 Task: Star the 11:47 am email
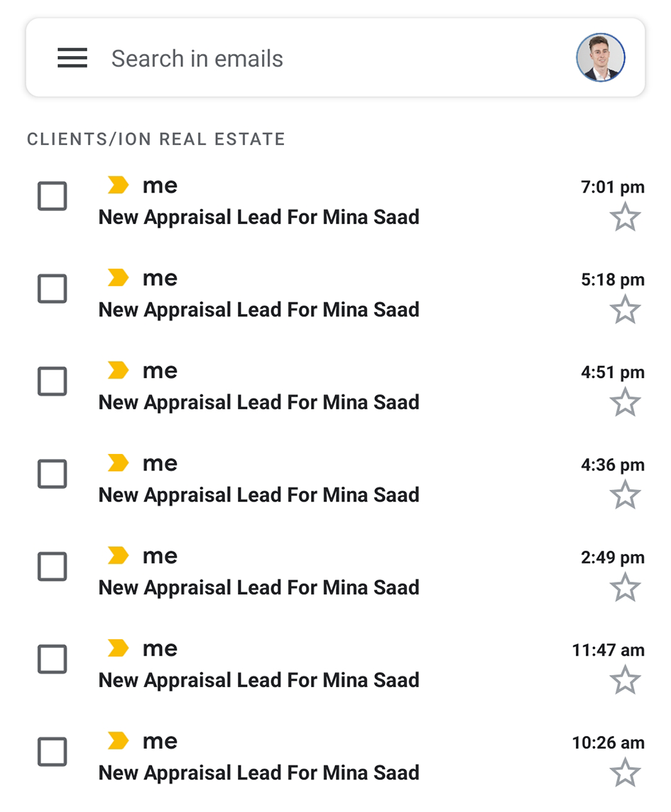[625, 681]
